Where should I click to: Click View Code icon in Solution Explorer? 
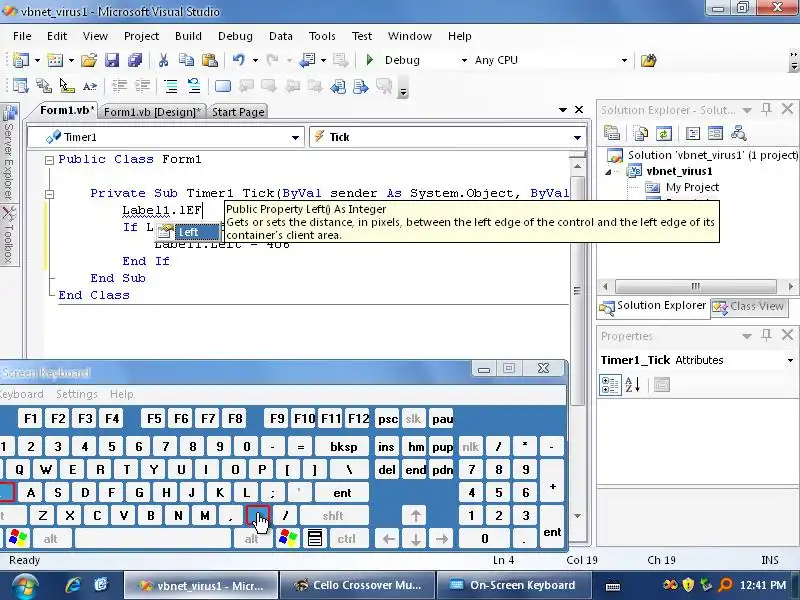click(692, 133)
